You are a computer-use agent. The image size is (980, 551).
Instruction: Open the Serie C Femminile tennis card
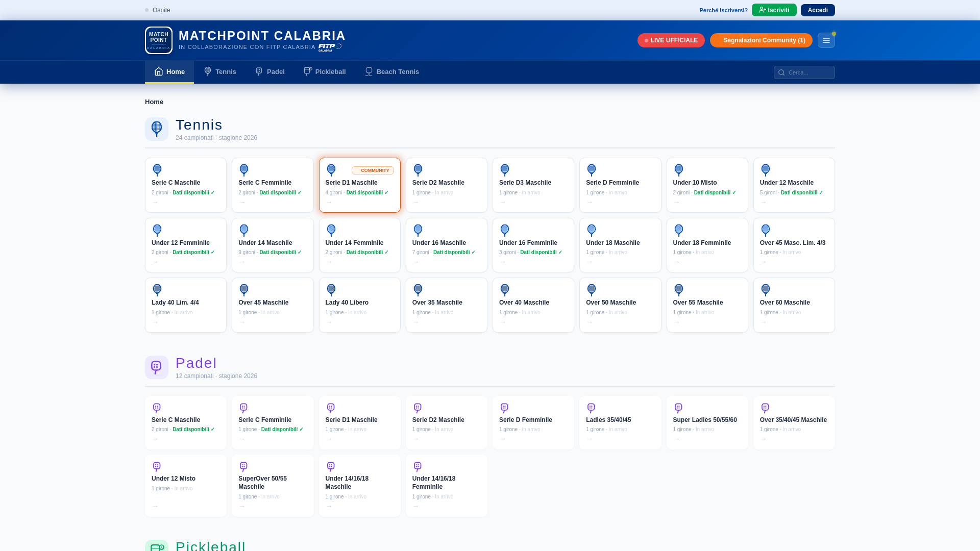(273, 185)
